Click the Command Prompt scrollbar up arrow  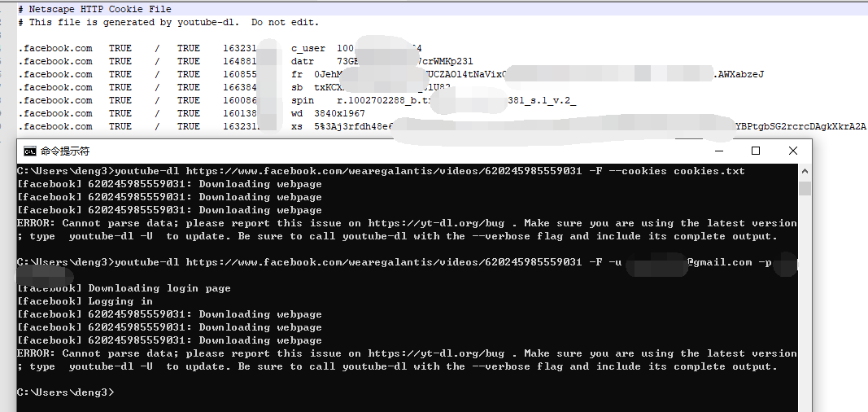[805, 172]
